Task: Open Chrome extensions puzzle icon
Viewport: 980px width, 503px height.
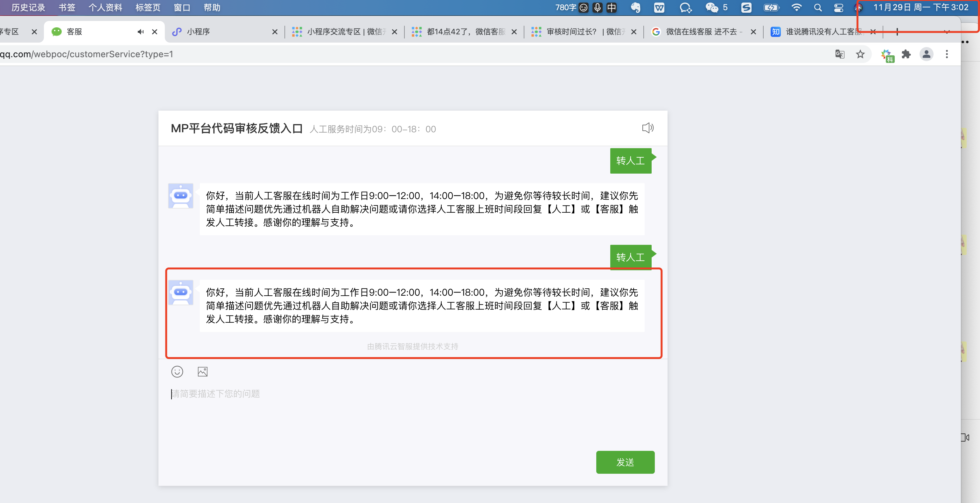Action: (x=906, y=54)
